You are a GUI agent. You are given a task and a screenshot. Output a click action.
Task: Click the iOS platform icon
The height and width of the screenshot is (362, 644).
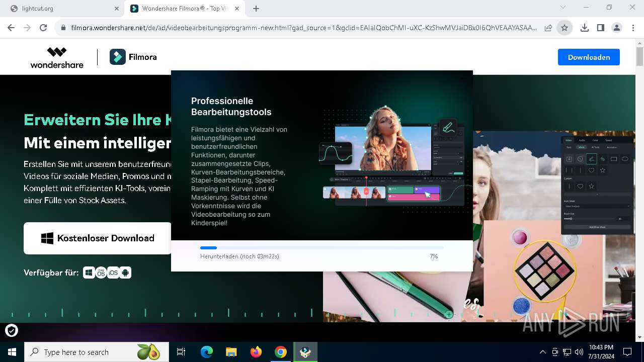(x=113, y=273)
